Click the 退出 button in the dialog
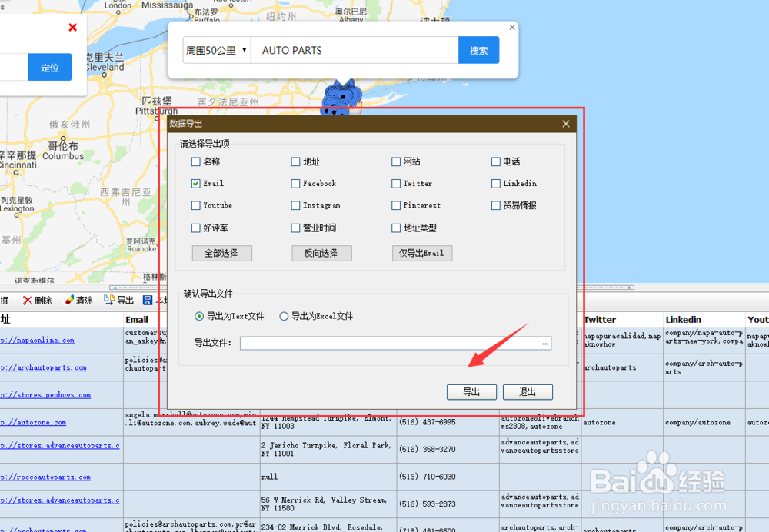The width and height of the screenshot is (769, 532). click(528, 392)
